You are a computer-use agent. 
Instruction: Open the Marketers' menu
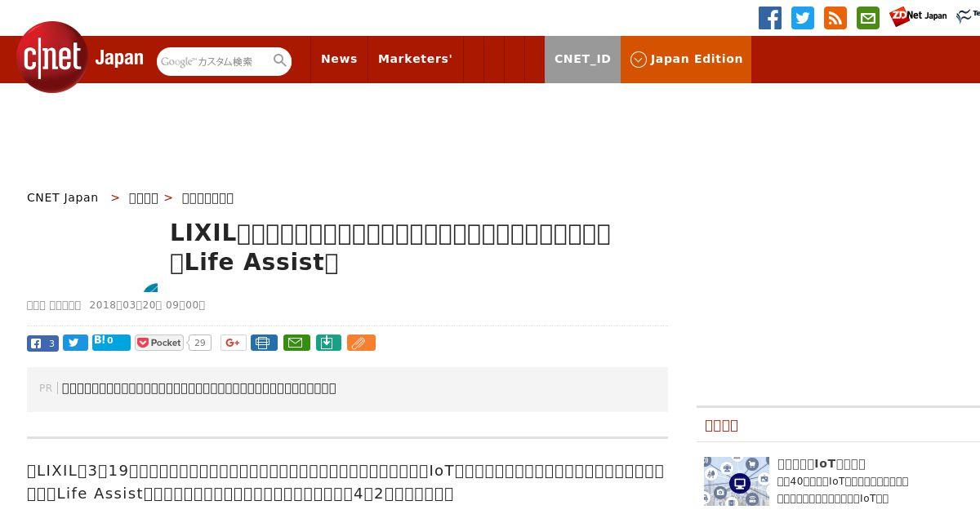click(x=415, y=59)
